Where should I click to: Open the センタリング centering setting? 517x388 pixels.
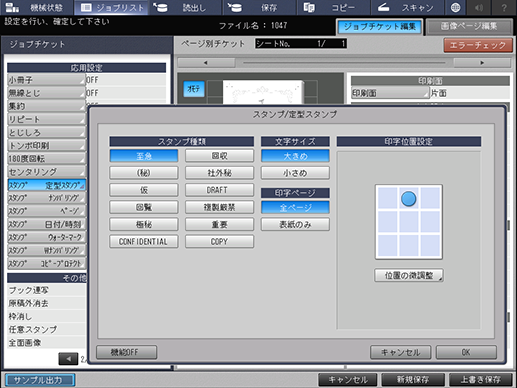(x=46, y=172)
